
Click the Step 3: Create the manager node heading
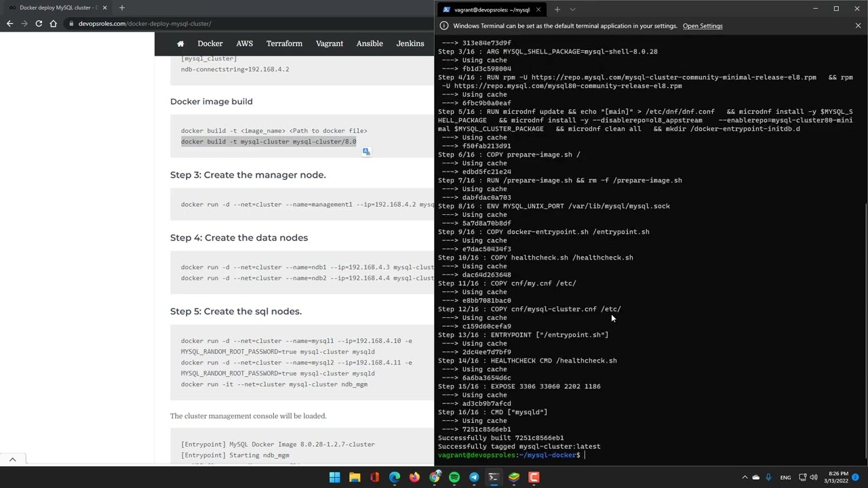[x=248, y=175]
